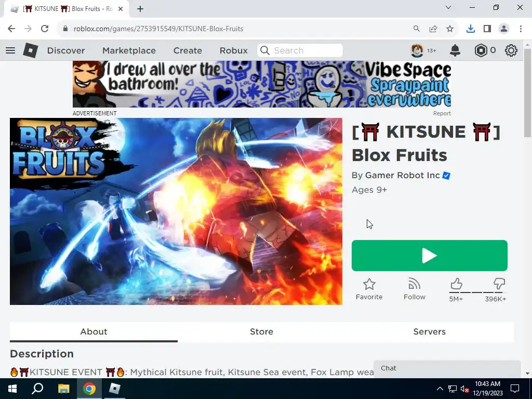Open the notifications bell
Screen dimensions: 532x399
tap(455, 50)
